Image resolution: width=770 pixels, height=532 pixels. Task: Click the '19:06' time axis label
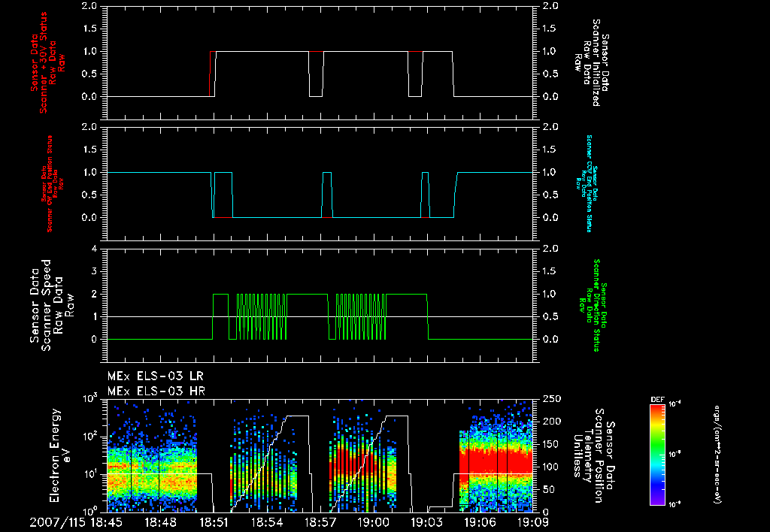[x=480, y=522]
